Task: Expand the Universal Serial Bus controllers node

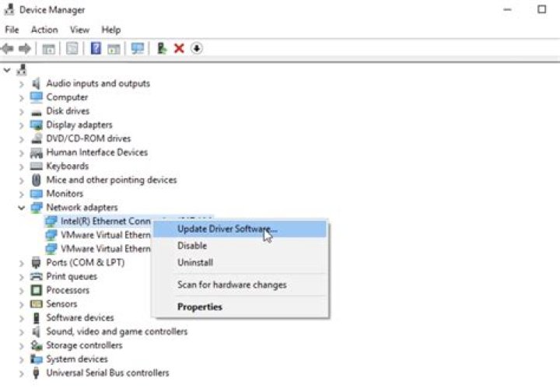Action: coord(21,373)
